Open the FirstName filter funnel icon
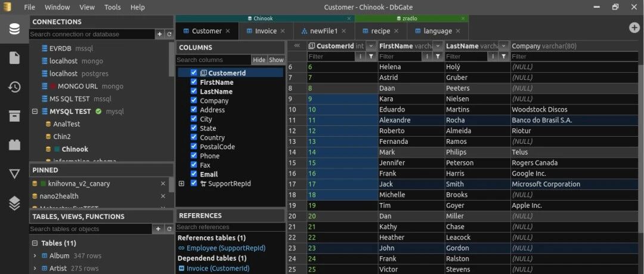 point(438,56)
